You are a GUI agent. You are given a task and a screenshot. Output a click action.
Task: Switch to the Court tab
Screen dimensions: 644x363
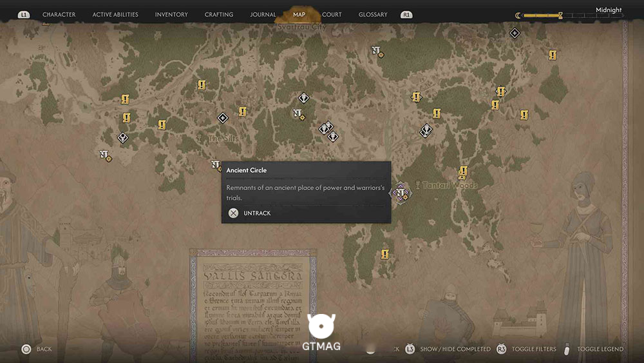pyautogui.click(x=332, y=14)
